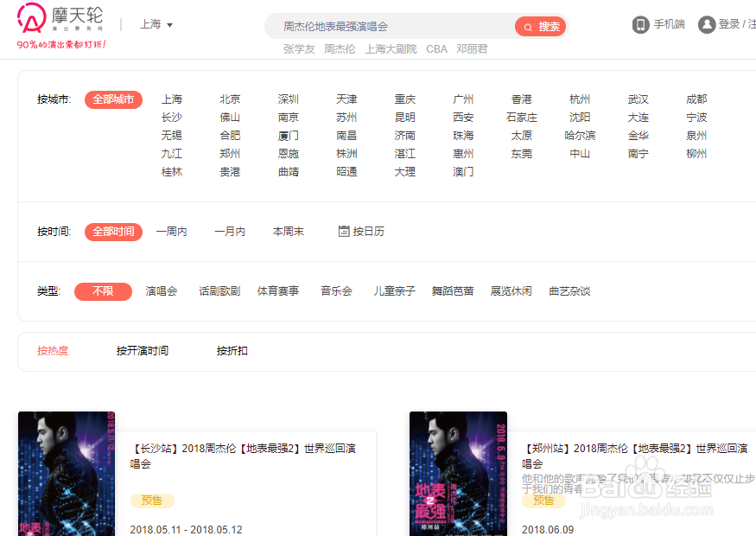Choose city 厦门
The width and height of the screenshot is (756, 536).
(289, 136)
